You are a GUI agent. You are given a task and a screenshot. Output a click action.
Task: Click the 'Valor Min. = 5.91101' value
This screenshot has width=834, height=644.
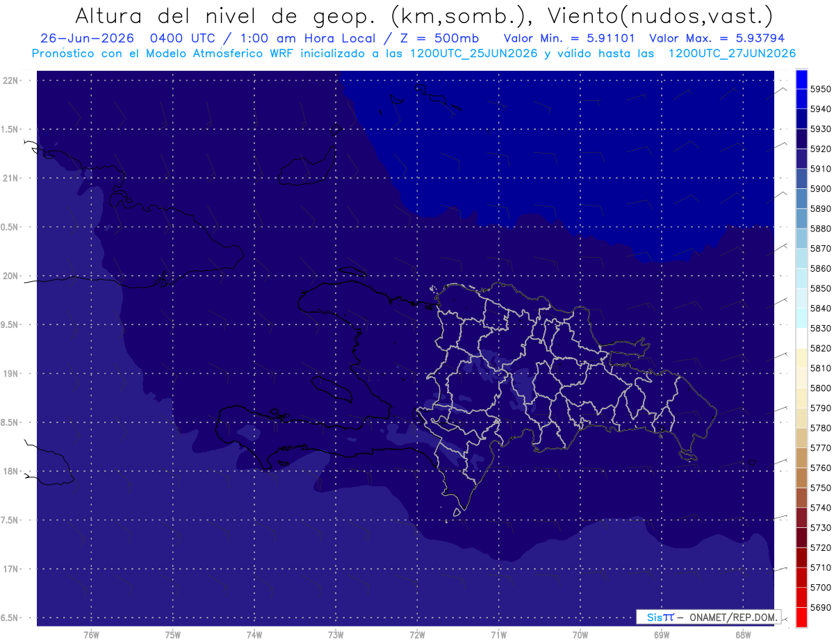pos(569,38)
